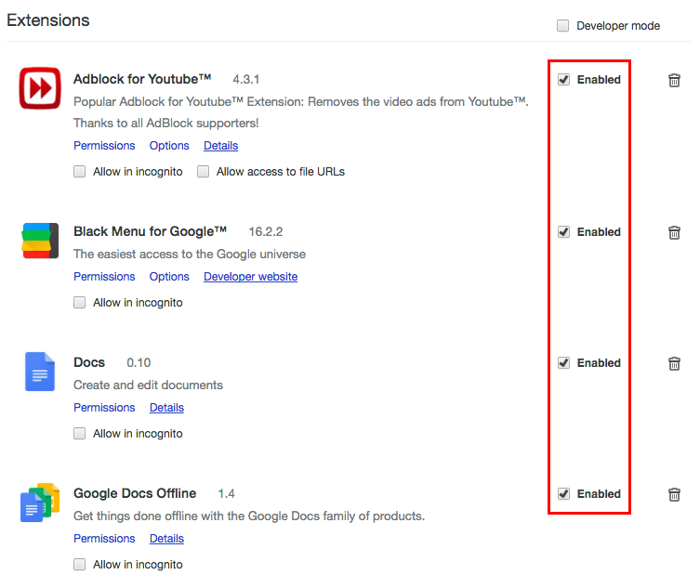Allow Black Menu for Google in incognito

tap(79, 303)
